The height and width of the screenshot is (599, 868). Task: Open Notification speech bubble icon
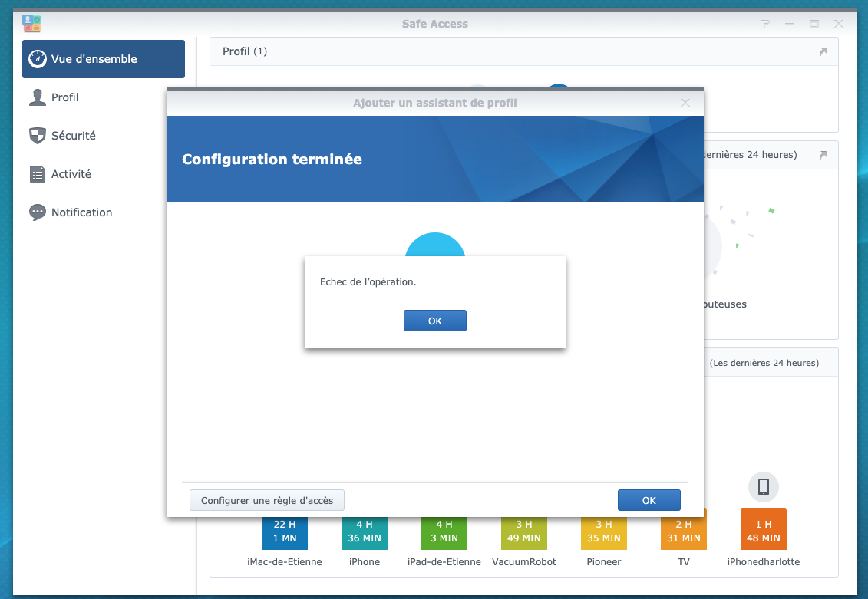[37, 212]
